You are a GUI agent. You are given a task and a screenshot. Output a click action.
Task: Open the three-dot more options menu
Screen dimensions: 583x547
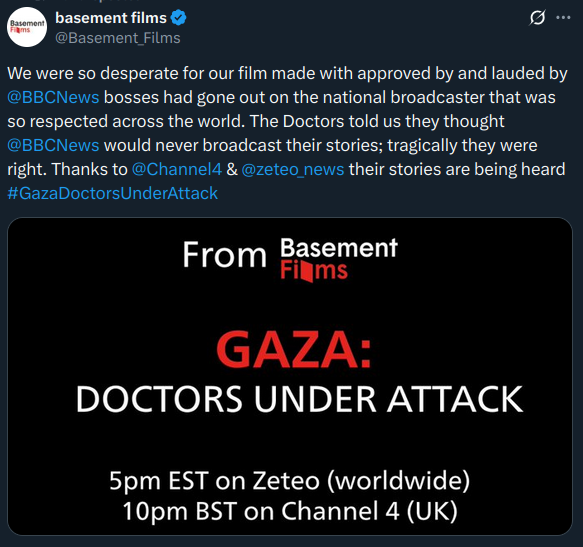click(563, 17)
